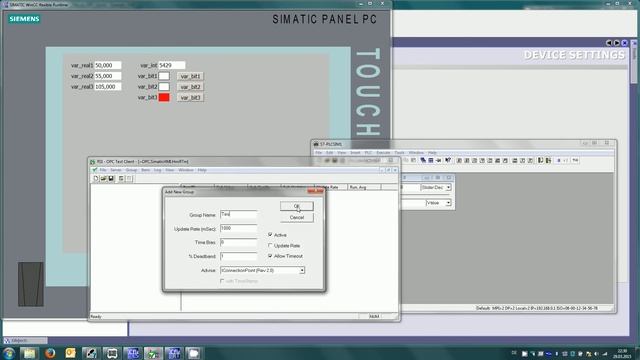The width and height of the screenshot is (640, 360).
Task: Click the var_real3 field showing 105,000
Action: [x=108, y=87]
